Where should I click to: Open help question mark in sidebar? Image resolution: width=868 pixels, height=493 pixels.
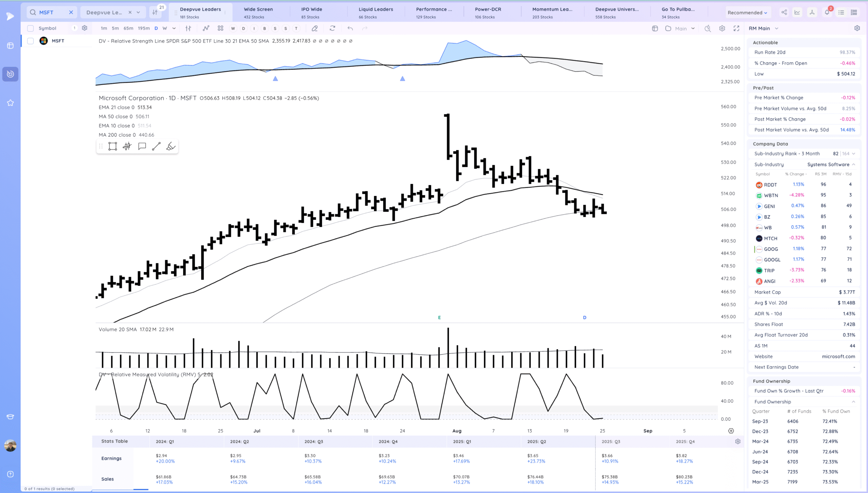(x=11, y=474)
